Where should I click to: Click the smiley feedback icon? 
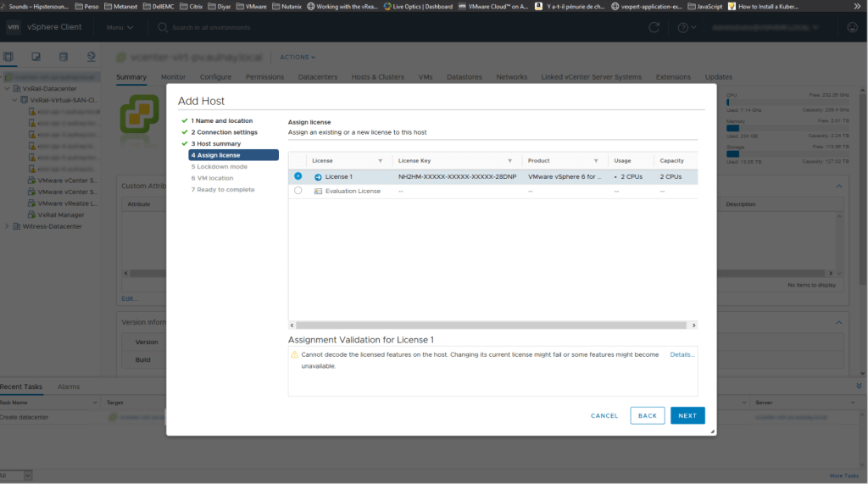click(852, 27)
